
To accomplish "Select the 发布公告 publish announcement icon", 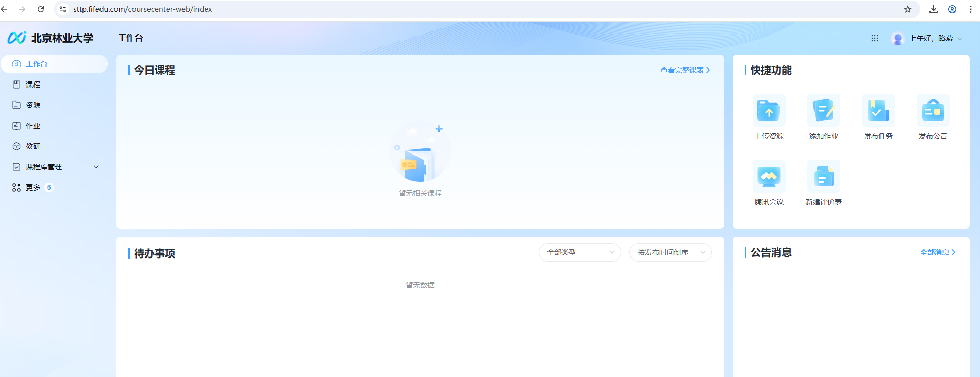I will 933,111.
